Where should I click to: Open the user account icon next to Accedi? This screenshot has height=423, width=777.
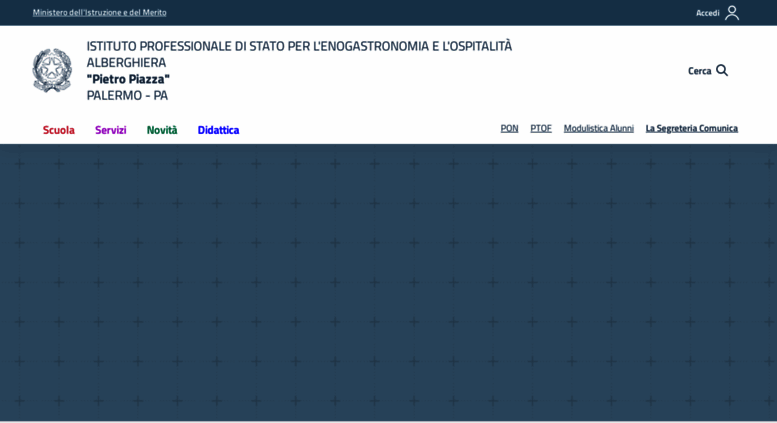coord(732,13)
